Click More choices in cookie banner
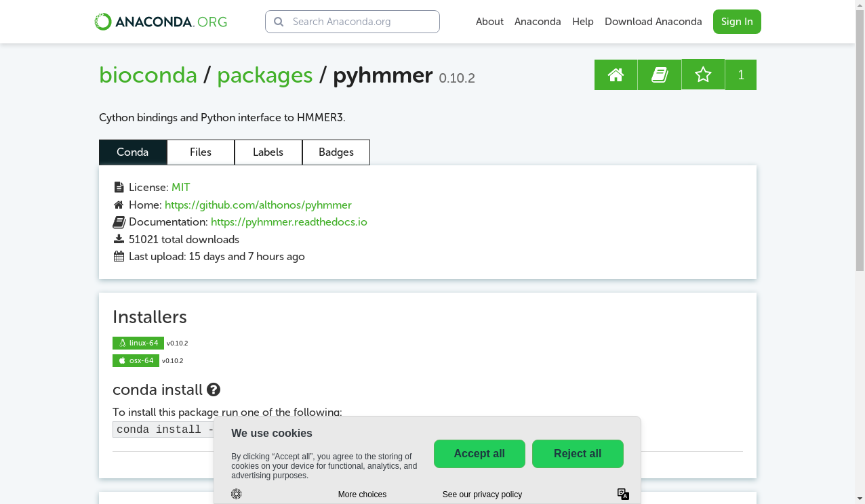Image resolution: width=865 pixels, height=504 pixels. (362, 495)
